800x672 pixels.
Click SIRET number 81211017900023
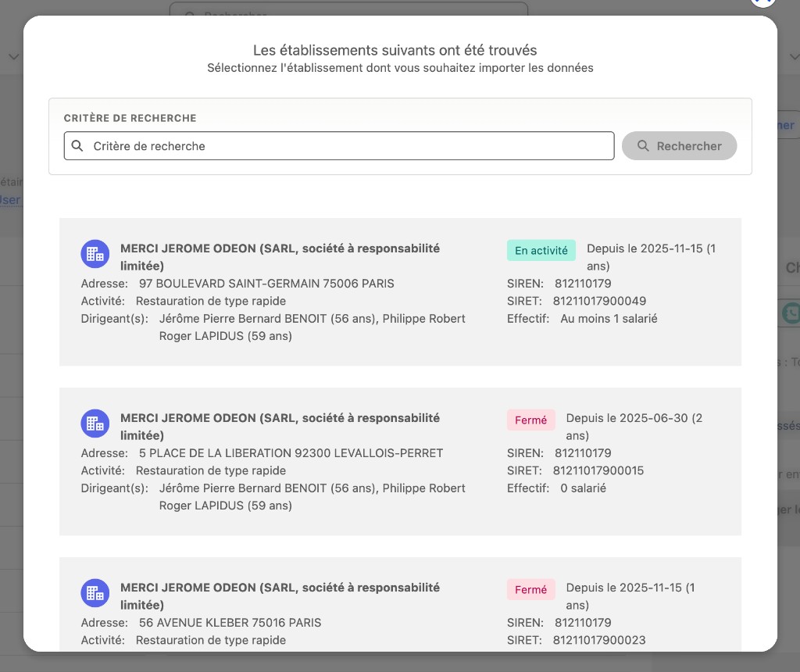[x=599, y=640]
